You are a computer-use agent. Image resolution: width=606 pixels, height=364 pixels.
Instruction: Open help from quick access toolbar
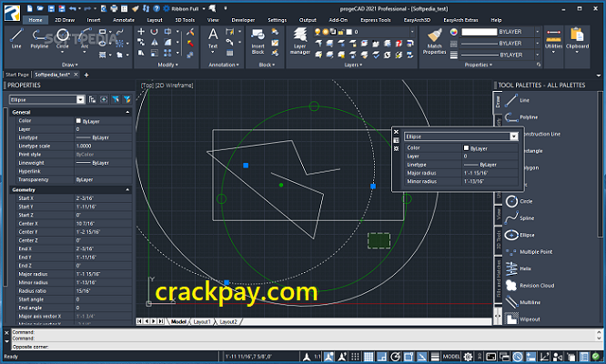tap(157, 8)
